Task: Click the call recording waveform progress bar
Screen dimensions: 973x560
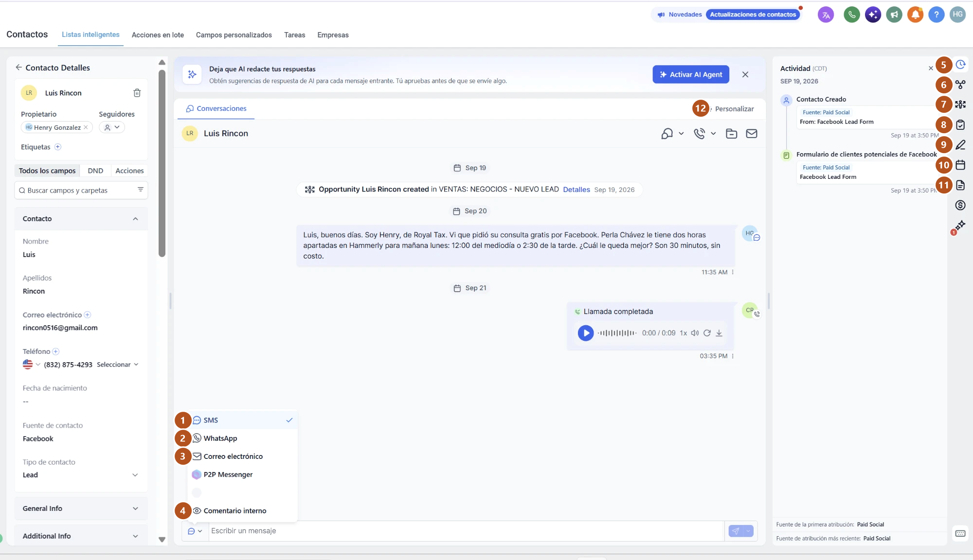Action: (x=617, y=333)
